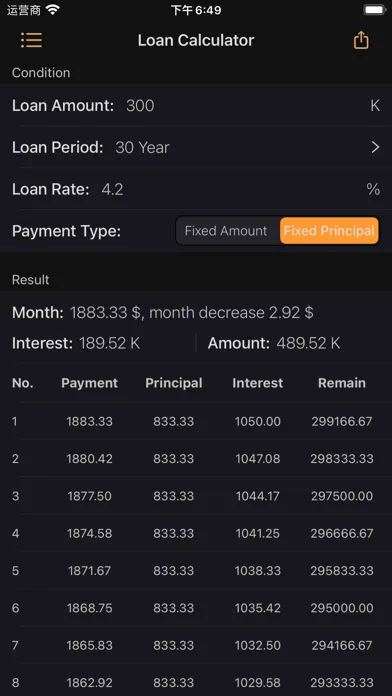Tap the Wi-Fi status icon
Screen dimensions: 392x696
[53, 10]
